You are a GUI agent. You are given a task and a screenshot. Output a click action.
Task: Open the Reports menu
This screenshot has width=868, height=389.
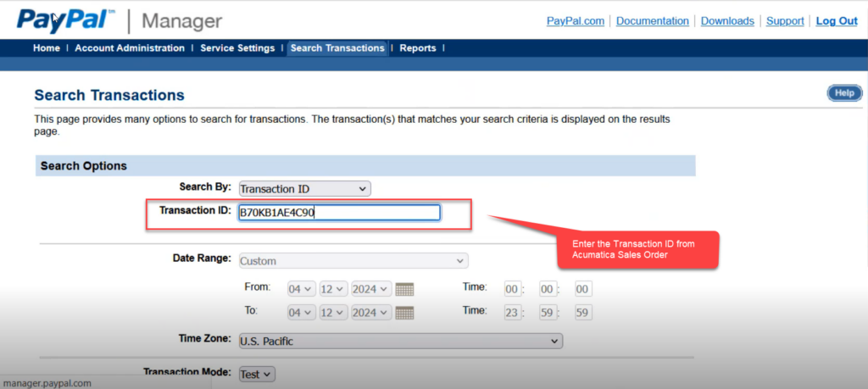[417, 48]
